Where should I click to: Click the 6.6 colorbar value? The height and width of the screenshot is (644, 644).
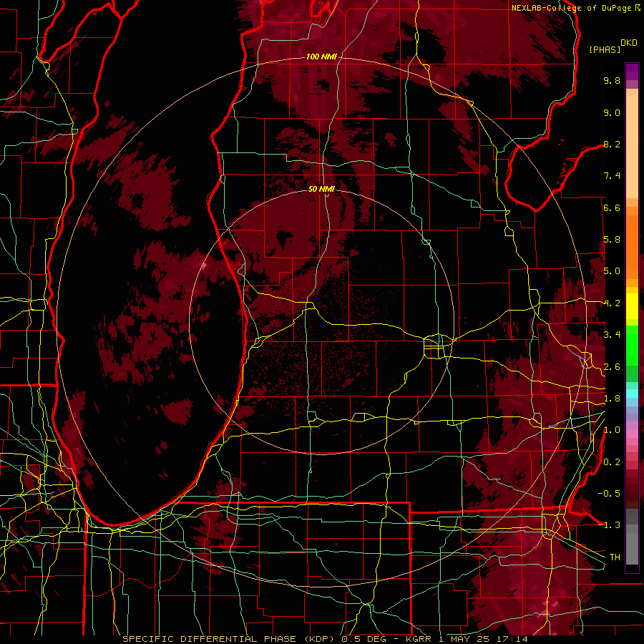click(612, 208)
